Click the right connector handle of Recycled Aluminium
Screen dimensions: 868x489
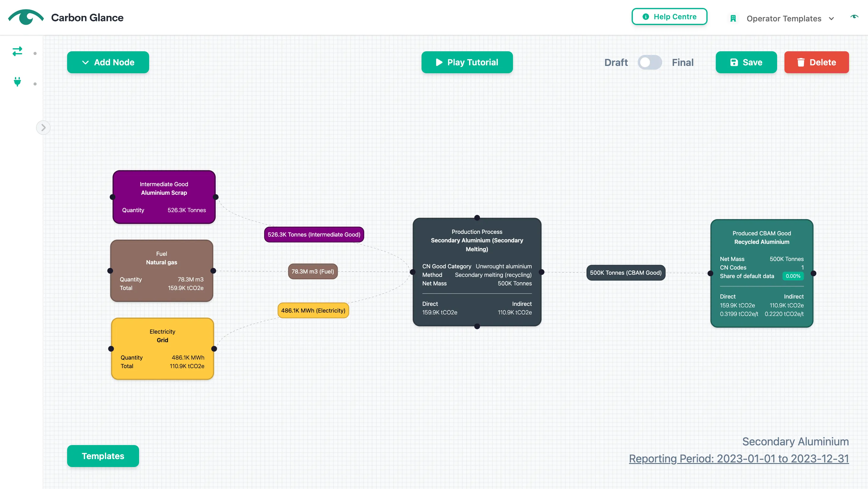(x=813, y=273)
